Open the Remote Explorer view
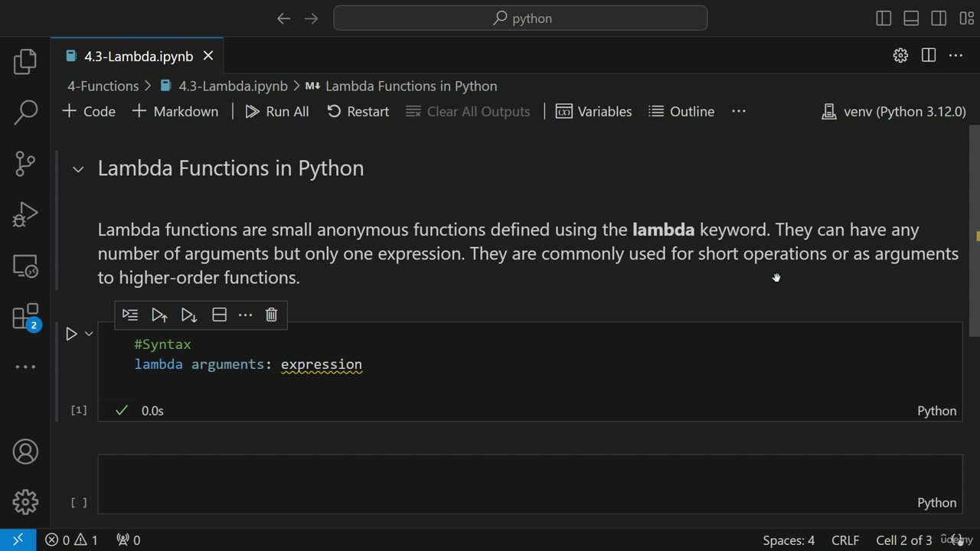The width and height of the screenshot is (980, 551). (x=25, y=266)
